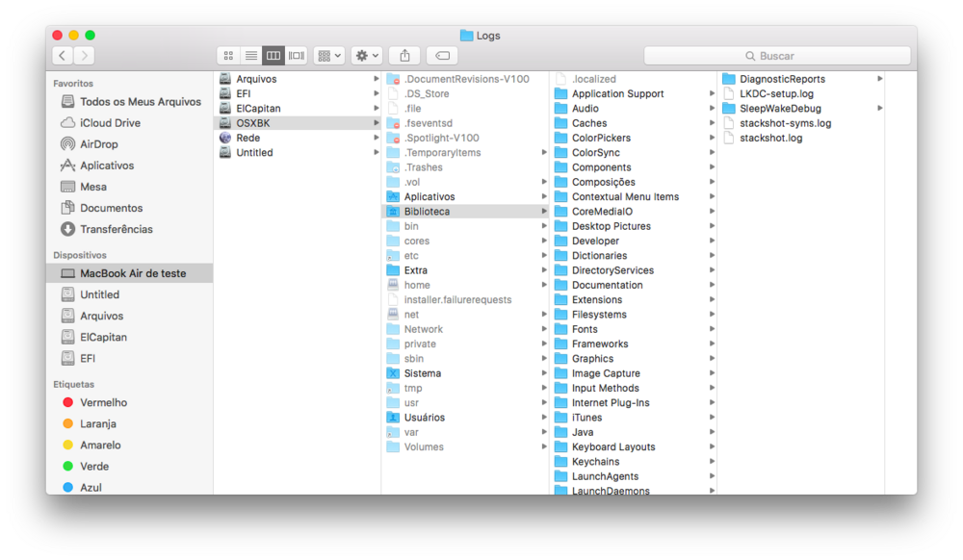Image resolution: width=963 pixels, height=560 pixels.
Task: Switch to icon view mode
Action: coord(228,56)
